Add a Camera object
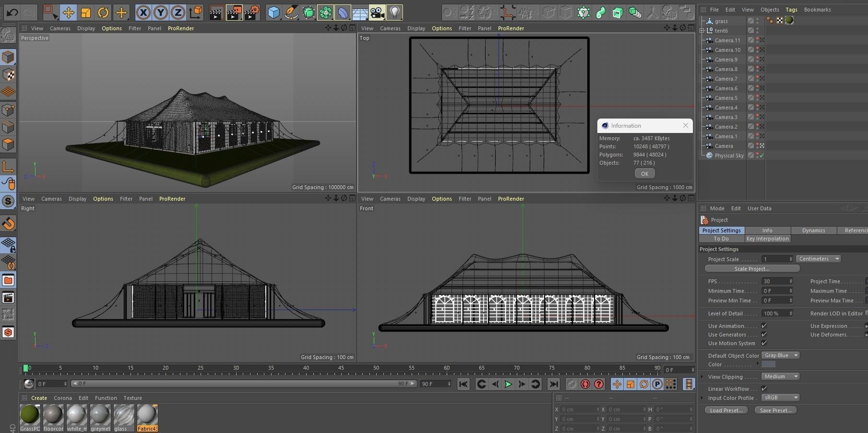This screenshot has height=433, width=868. coord(377,12)
